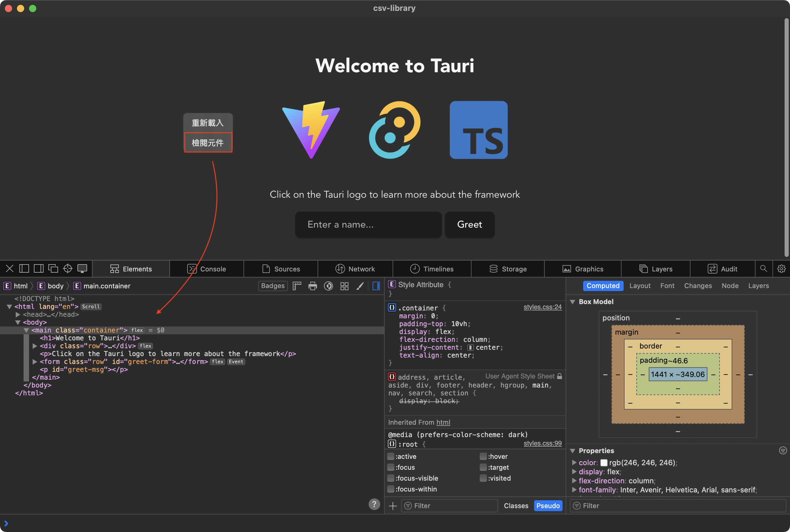Image resolution: width=790 pixels, height=532 pixels.
Task: Enable the :target pseudo-class checkbox
Action: [x=483, y=467]
